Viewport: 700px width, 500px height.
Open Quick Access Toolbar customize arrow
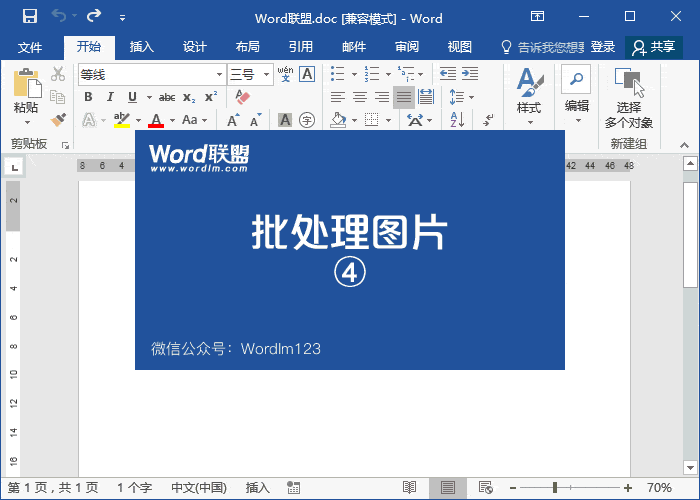(x=122, y=18)
